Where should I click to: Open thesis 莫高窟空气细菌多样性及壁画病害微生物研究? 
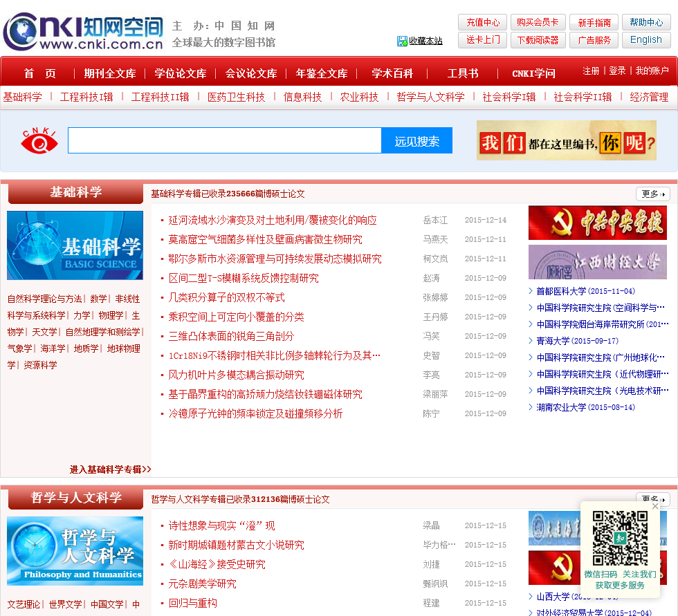click(x=265, y=240)
